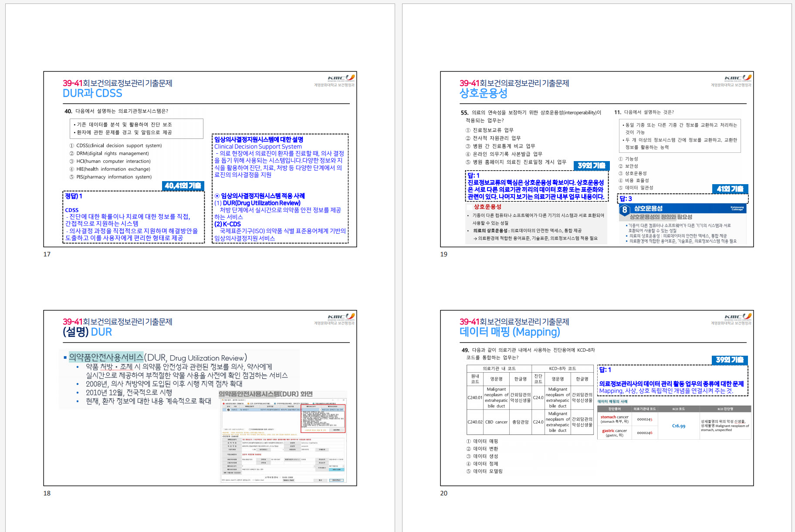Image resolution: width=795 pixels, height=532 pixels.
Task: Click page number 18
Action: [x=47, y=493]
